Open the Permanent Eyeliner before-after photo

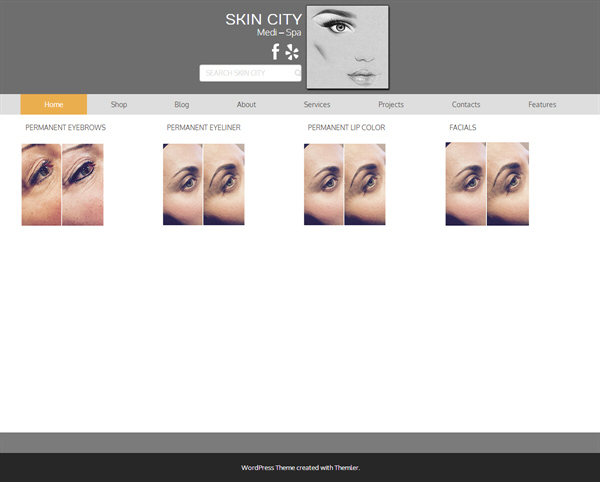(204, 184)
